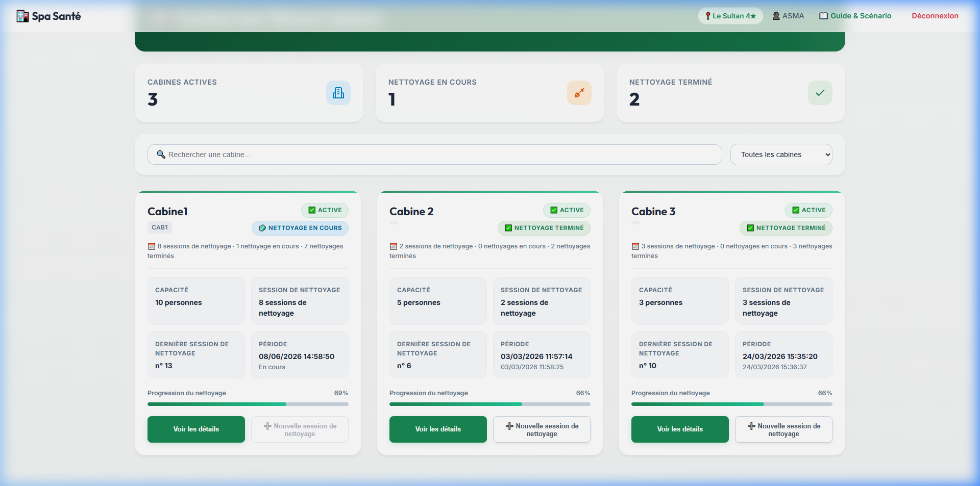Click the NETTOYAGE TERMINÉ badge on Cabine 2
The width and height of the screenshot is (980, 486).
[544, 228]
